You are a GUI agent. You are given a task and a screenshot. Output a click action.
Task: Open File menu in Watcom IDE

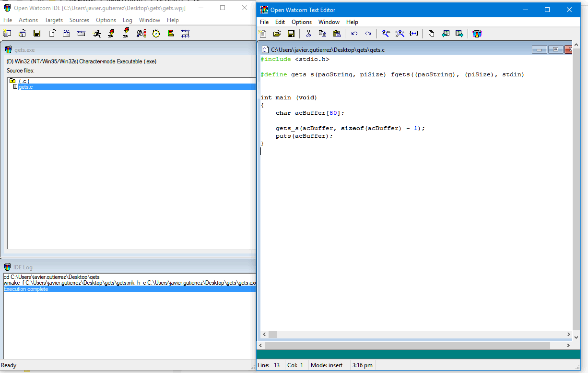click(8, 20)
